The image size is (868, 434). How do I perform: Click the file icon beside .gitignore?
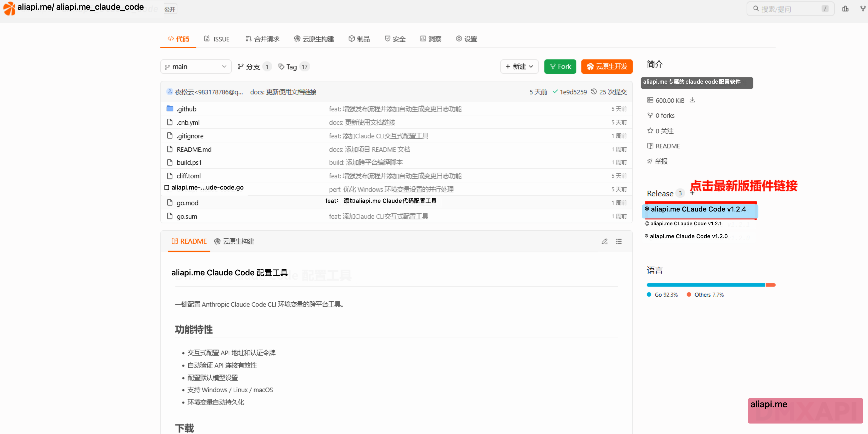click(170, 135)
